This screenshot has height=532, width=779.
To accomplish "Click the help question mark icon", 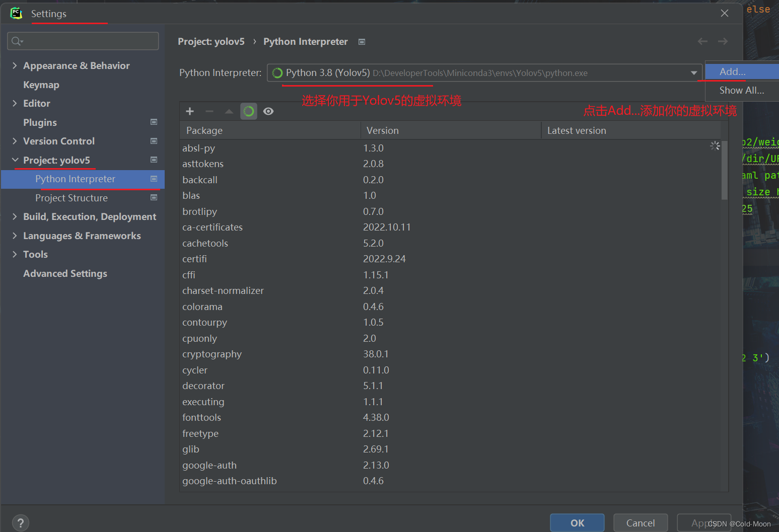I will pos(20,523).
